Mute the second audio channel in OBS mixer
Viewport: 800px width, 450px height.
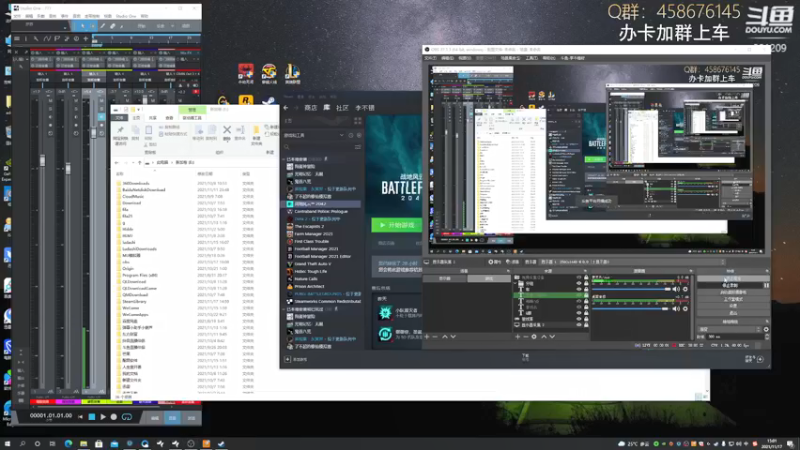click(x=676, y=309)
